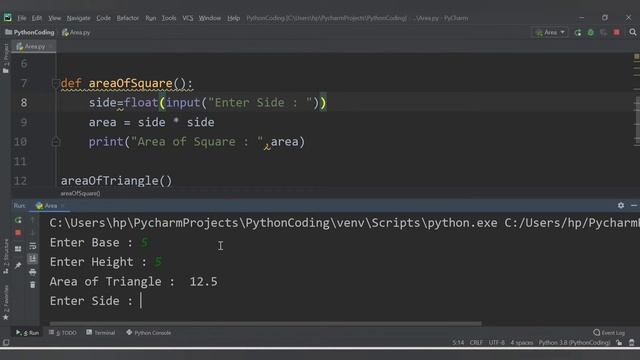
Task: Click console input after Enter Side
Action: 141,301
